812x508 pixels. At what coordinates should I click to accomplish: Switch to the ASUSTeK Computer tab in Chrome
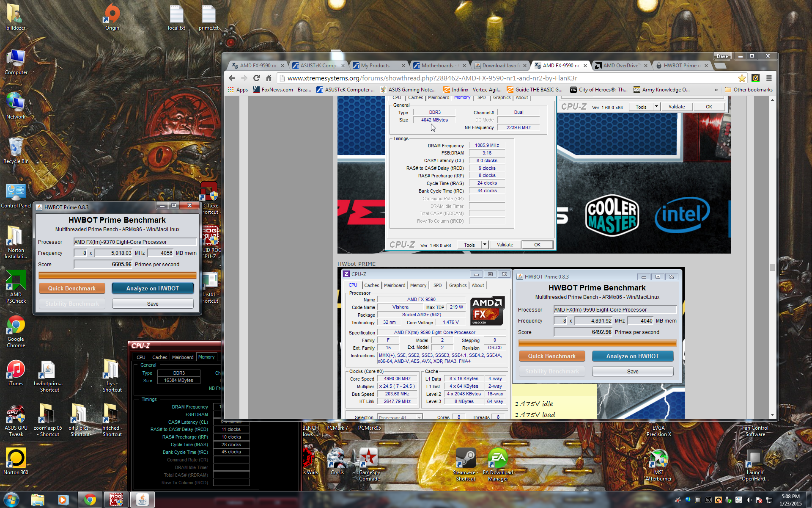tap(318, 66)
